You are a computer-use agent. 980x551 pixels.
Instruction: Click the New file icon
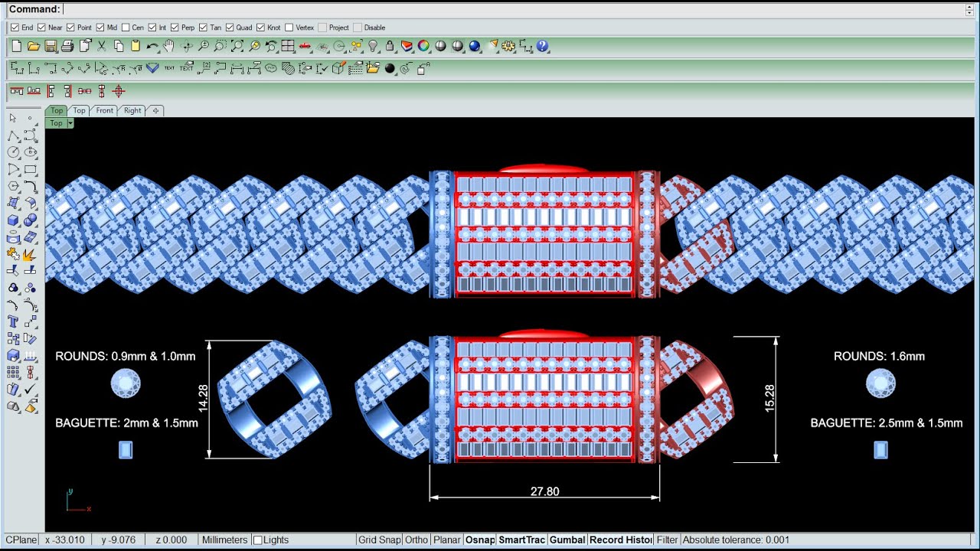click(x=16, y=46)
